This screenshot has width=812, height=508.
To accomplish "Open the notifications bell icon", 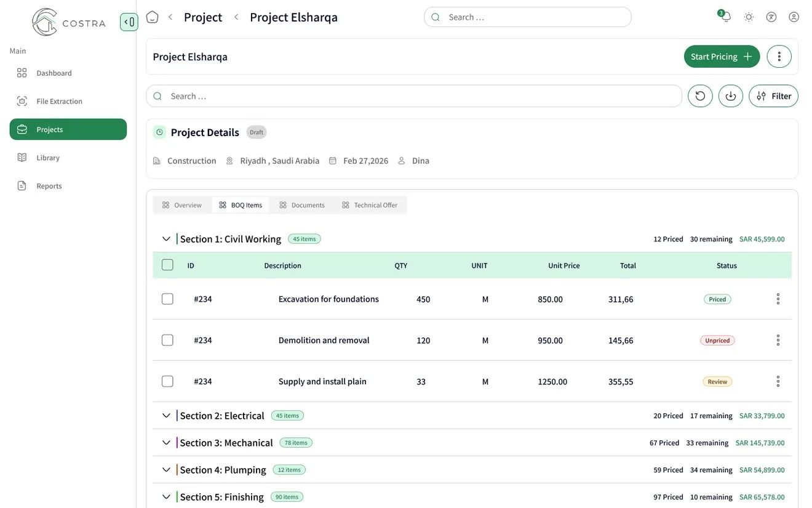I will point(725,17).
